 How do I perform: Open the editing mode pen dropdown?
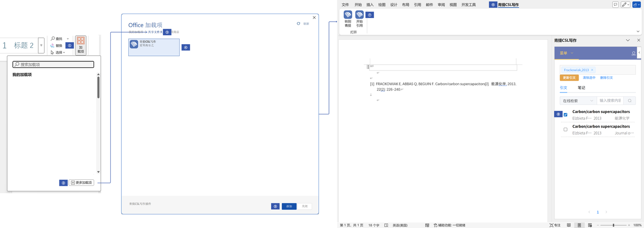(x=625, y=5)
